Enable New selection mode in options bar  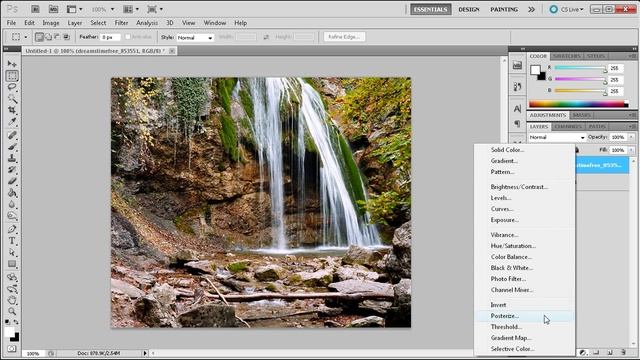pos(39,37)
